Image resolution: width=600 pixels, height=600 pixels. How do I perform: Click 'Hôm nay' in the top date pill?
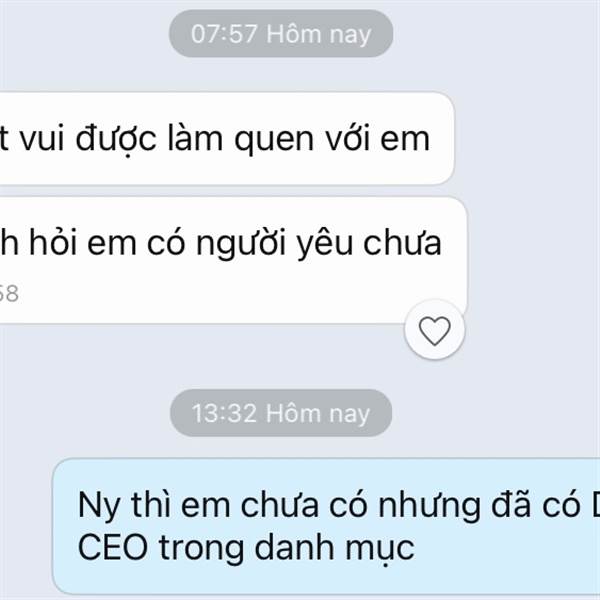[319, 34]
